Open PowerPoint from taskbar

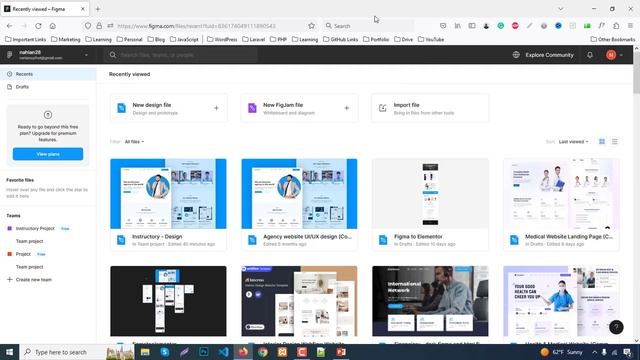pos(341,352)
